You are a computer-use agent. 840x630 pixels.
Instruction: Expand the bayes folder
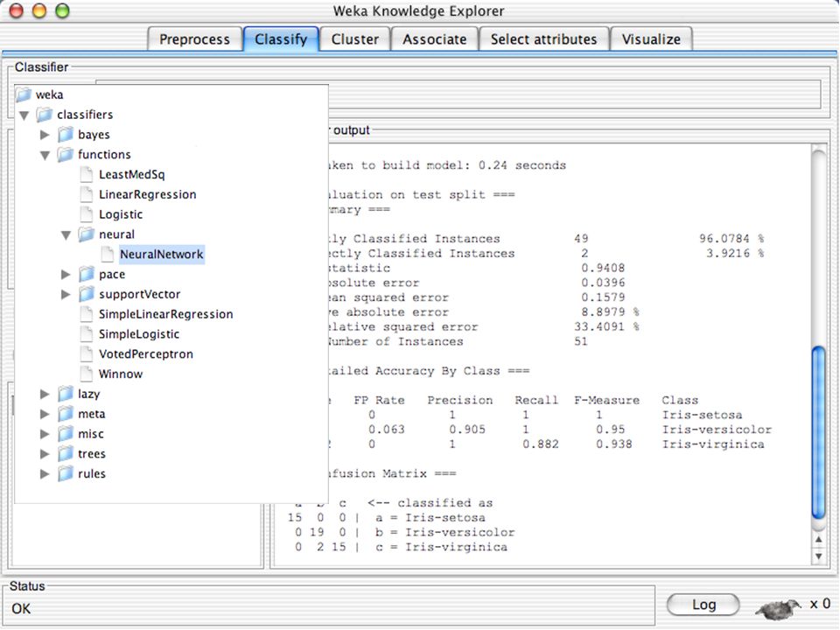coord(45,135)
